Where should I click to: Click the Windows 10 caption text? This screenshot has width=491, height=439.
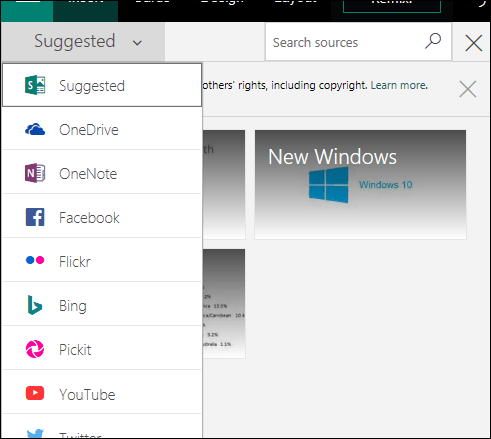(x=385, y=184)
